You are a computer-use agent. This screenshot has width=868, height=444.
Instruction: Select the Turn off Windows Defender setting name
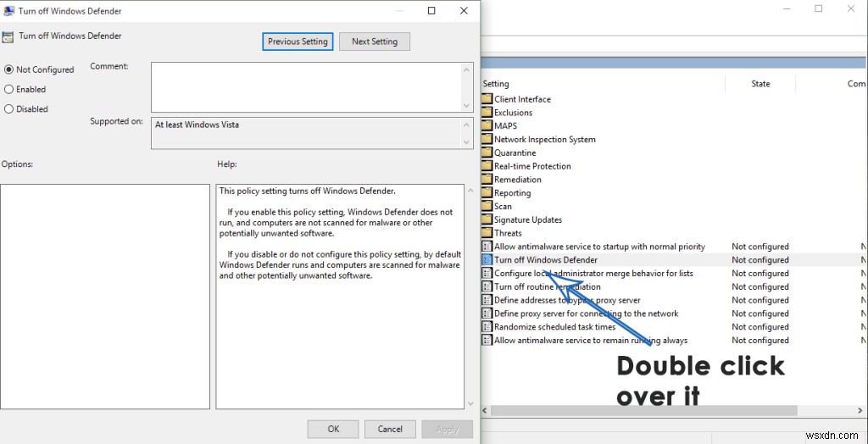tap(545, 259)
